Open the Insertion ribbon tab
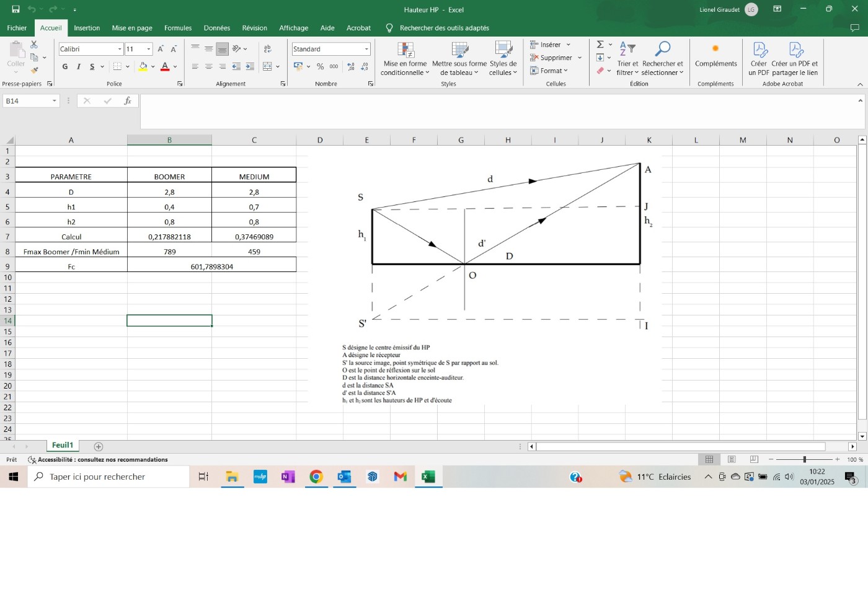Viewport: 868px width, 590px height. [x=87, y=28]
